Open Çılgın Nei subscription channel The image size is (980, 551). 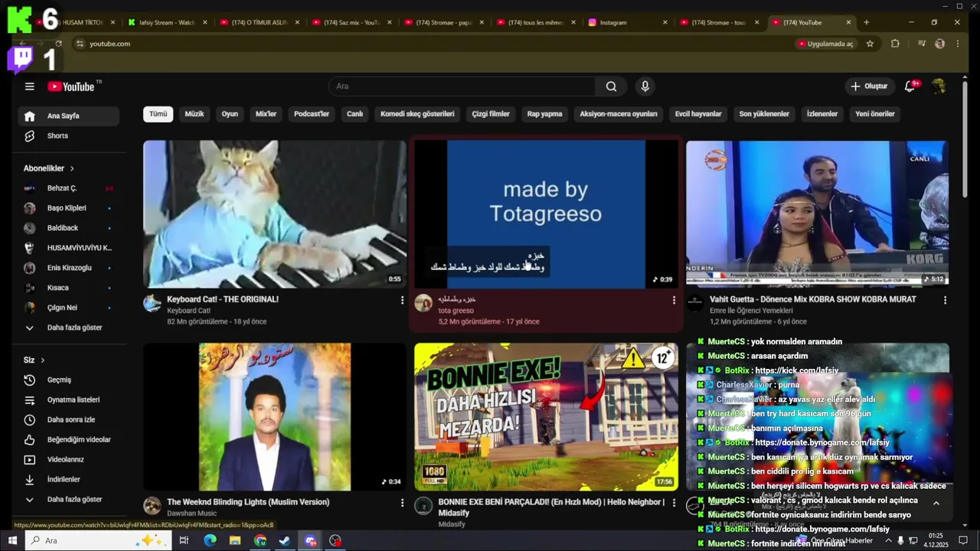coord(69,308)
